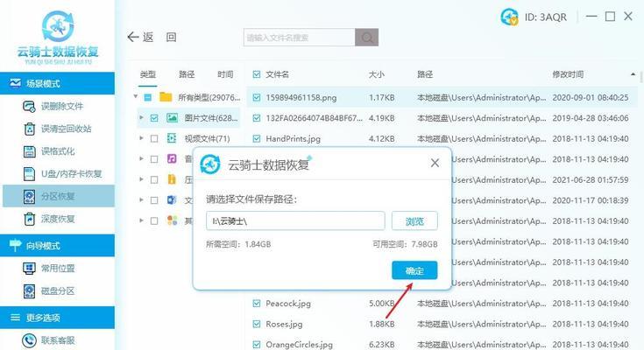Toggle checkbox for OrangeCircles.jpg
644x350 pixels.
[257, 345]
